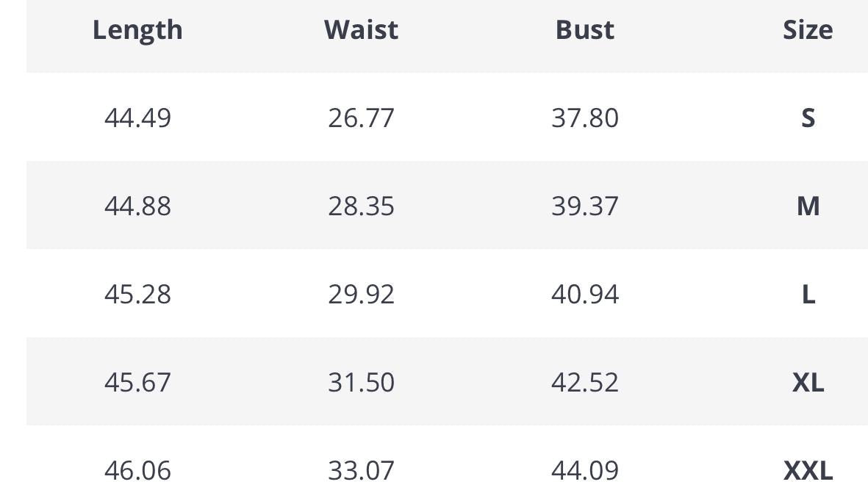Select the M size label

click(808, 206)
